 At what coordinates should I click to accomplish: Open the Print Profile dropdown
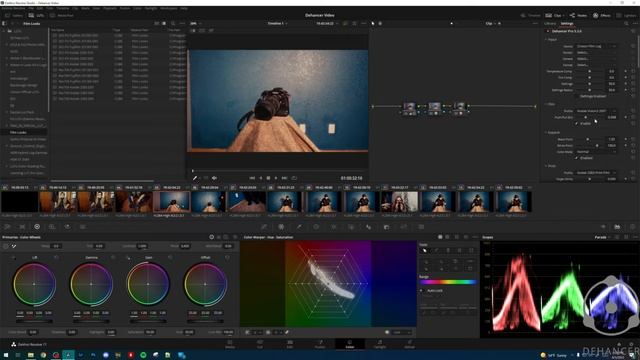point(596,173)
